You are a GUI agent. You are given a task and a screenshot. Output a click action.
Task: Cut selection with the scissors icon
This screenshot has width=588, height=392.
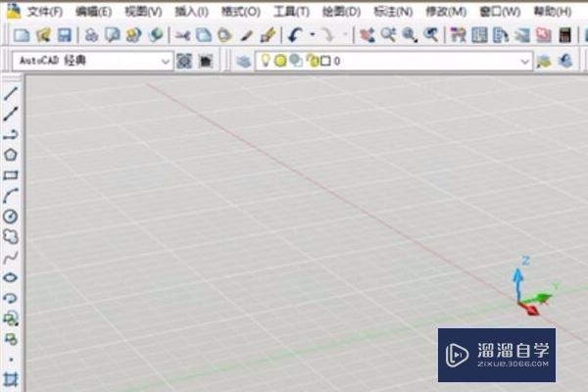coord(182,35)
